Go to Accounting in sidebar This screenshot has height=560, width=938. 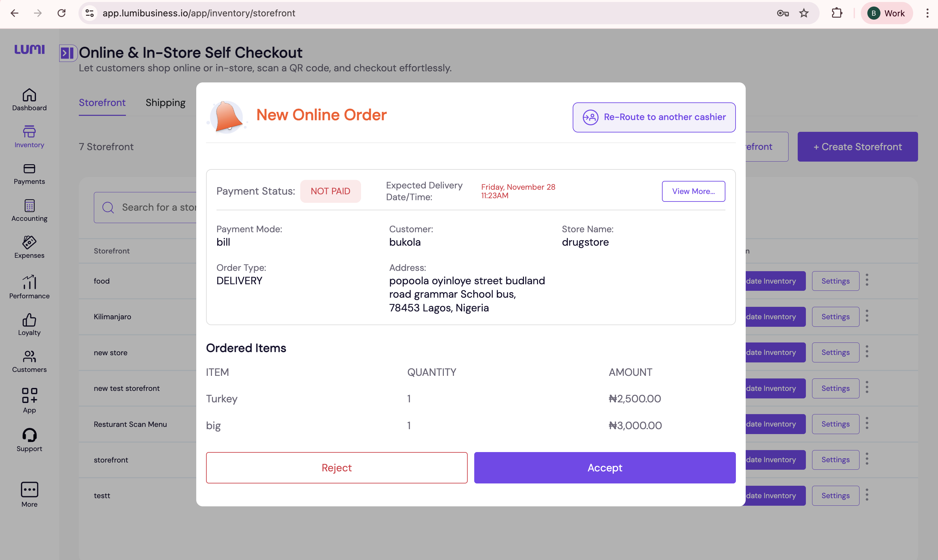(x=29, y=211)
